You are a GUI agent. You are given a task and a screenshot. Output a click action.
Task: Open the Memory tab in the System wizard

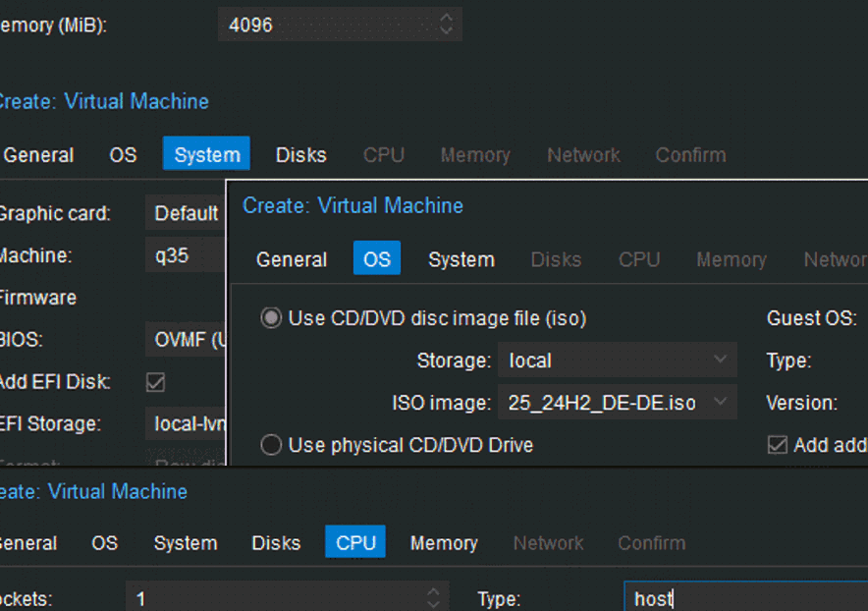coord(474,154)
